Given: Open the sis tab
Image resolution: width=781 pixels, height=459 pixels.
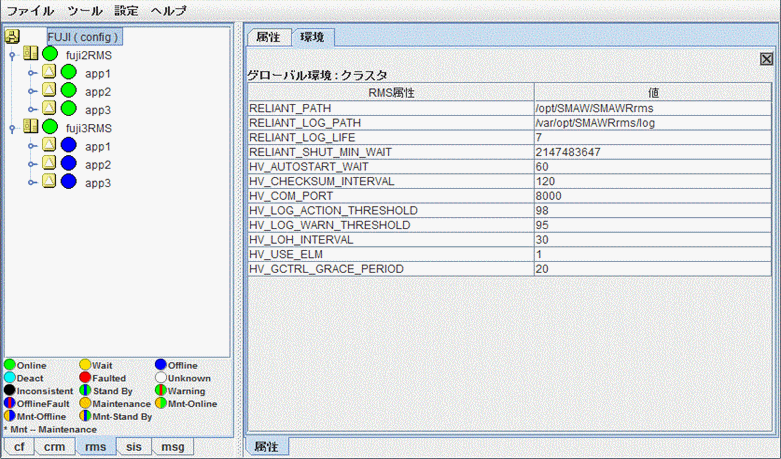Looking at the screenshot, I should pos(133,447).
